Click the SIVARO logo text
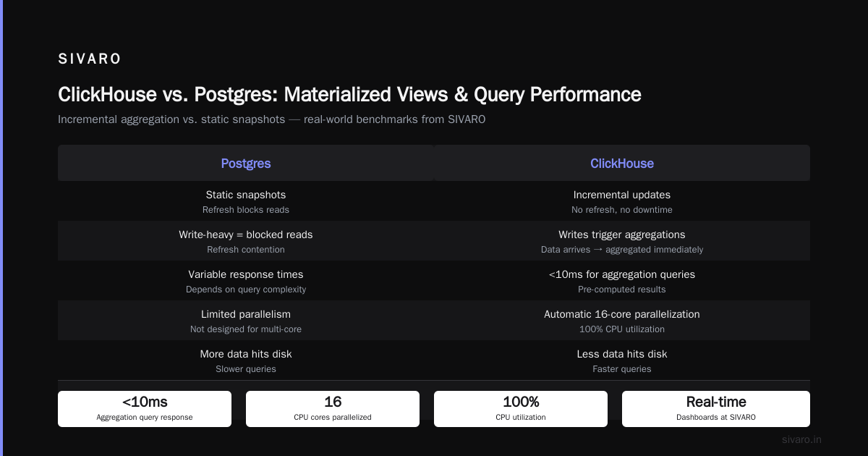 [90, 59]
